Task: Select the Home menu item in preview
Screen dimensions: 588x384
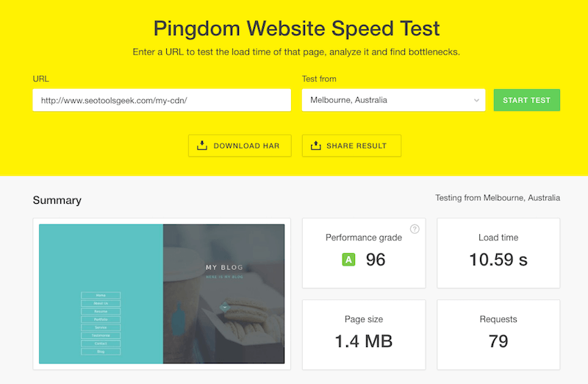Action: coord(101,296)
